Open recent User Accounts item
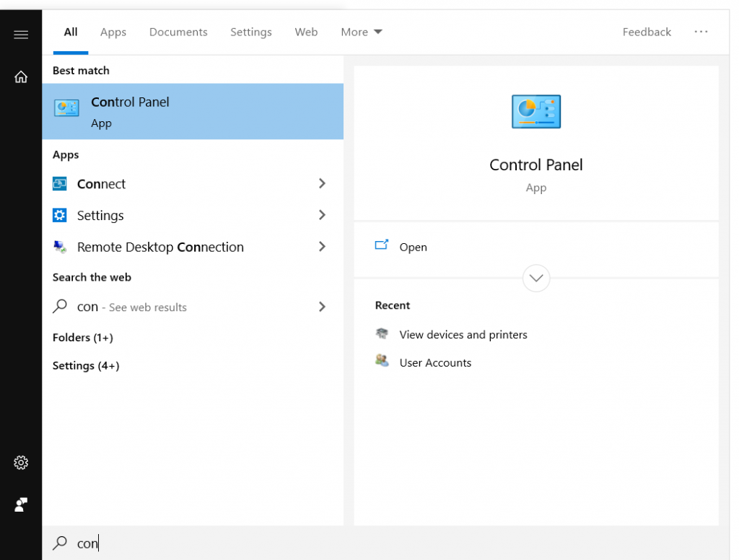739x560 pixels. point(435,362)
